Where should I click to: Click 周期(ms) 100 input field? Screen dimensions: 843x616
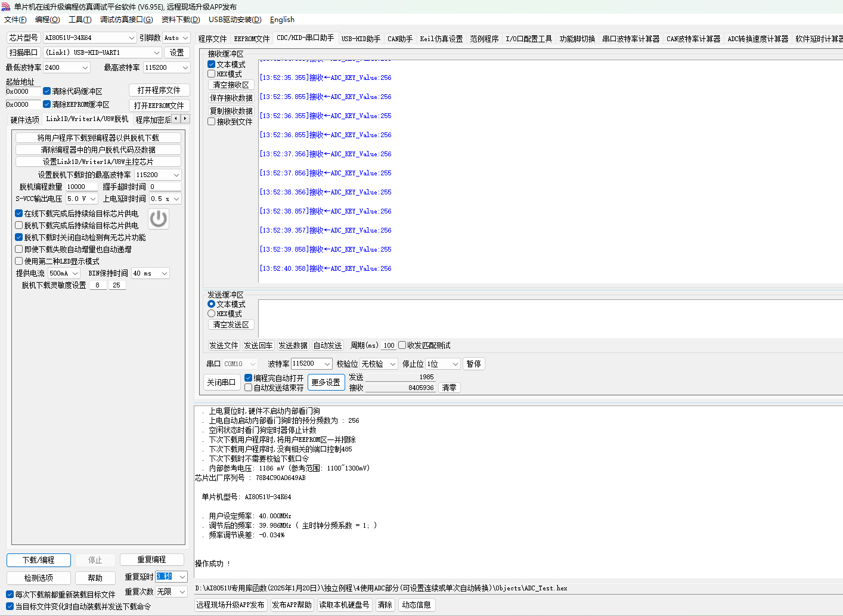click(x=389, y=345)
